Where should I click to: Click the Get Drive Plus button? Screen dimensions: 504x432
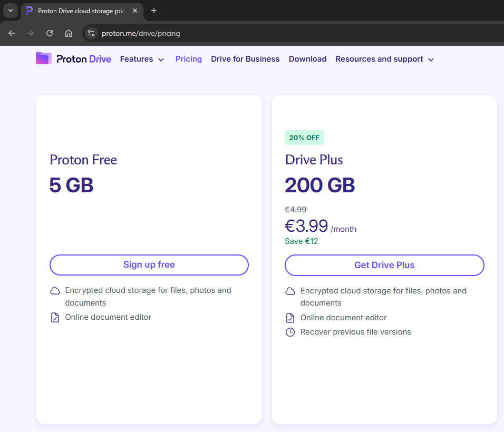(x=384, y=266)
